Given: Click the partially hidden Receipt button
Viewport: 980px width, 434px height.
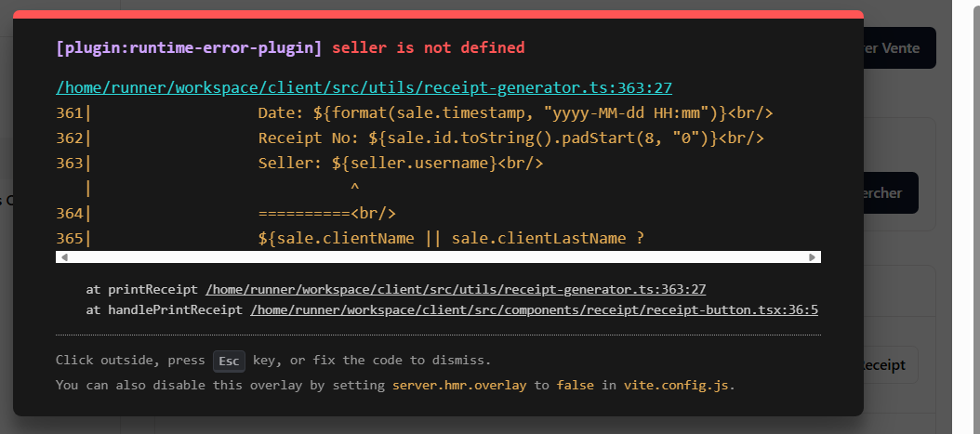Looking at the screenshot, I should pyautogui.click(x=890, y=365).
